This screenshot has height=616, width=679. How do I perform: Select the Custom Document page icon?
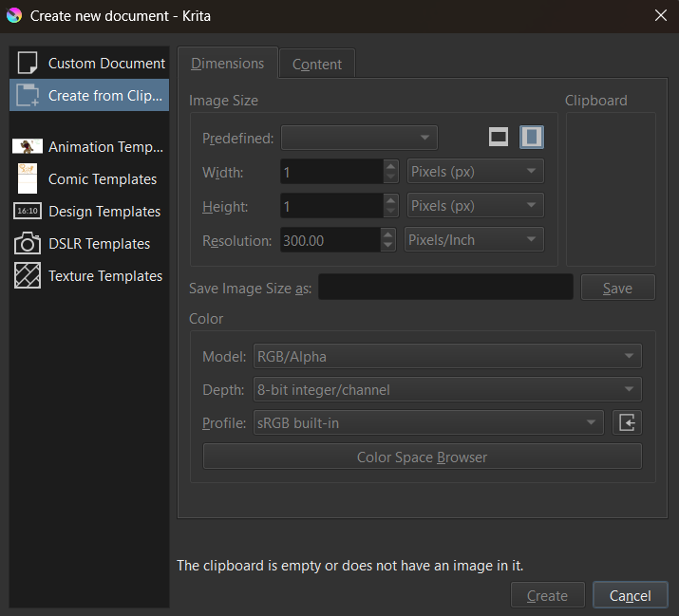[x=28, y=64]
